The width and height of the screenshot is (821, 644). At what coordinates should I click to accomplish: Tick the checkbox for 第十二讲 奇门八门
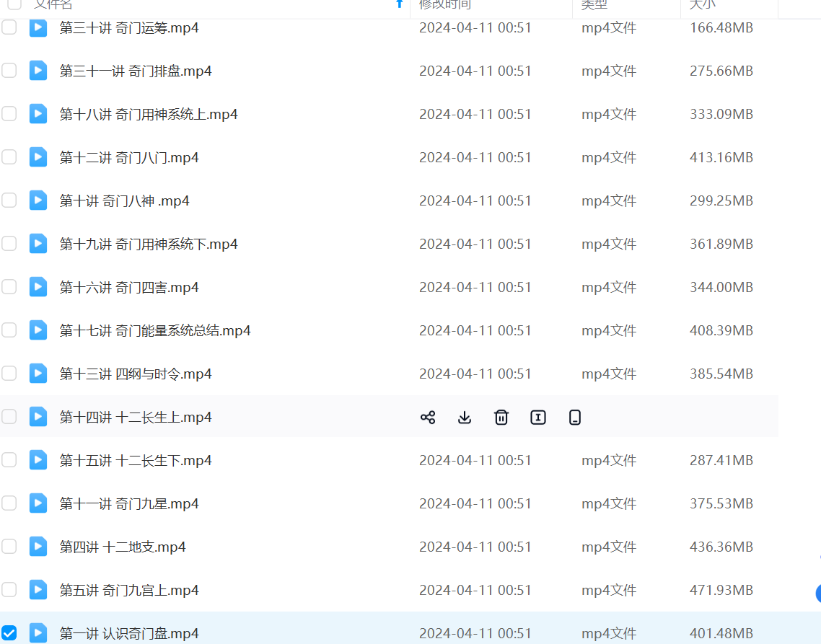[9, 157]
